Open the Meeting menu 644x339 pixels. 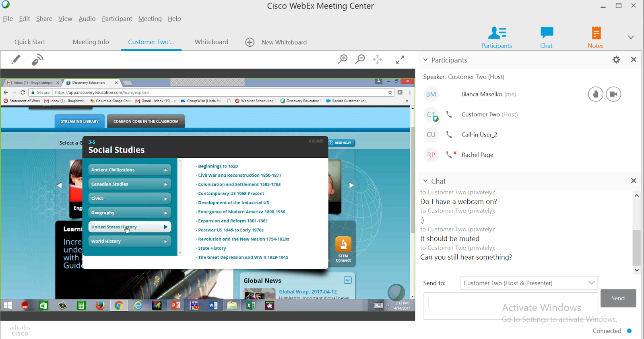point(150,19)
